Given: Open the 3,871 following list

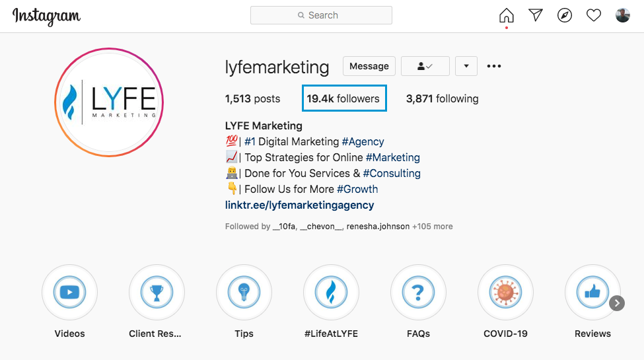Looking at the screenshot, I should click(443, 98).
